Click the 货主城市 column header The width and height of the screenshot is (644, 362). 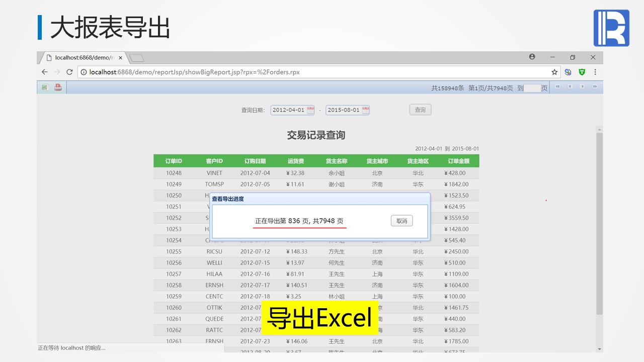pyautogui.click(x=377, y=161)
